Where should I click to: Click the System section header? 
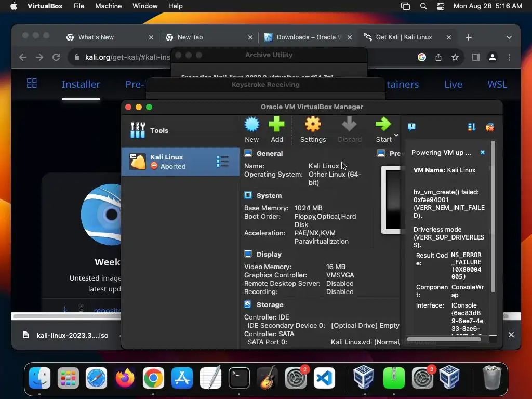(x=269, y=195)
